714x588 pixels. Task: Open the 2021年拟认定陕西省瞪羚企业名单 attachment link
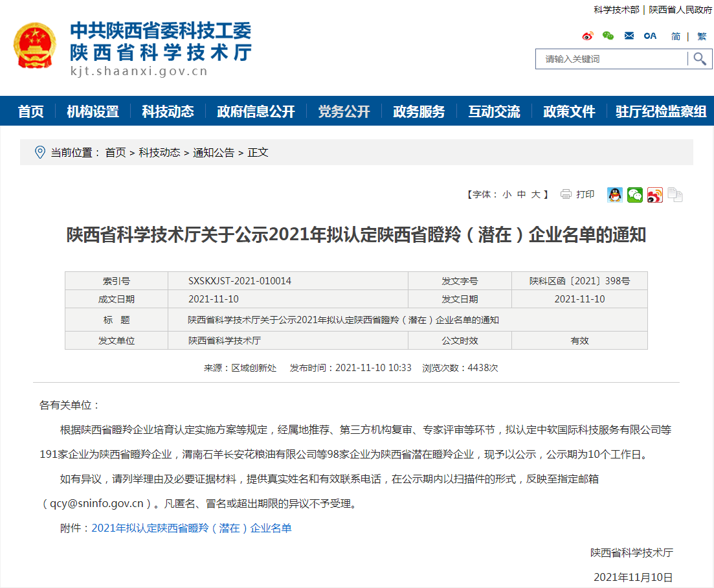(192, 528)
